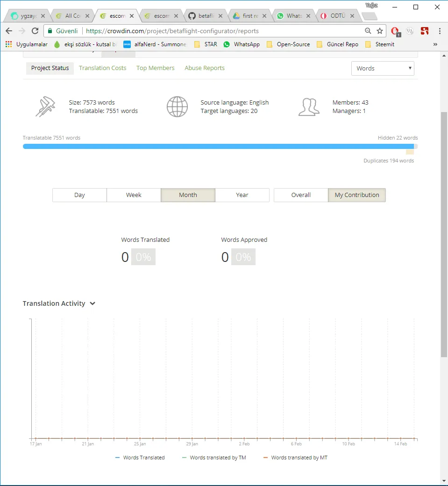Click the scrollbar up arrow

pyautogui.click(x=444, y=56)
